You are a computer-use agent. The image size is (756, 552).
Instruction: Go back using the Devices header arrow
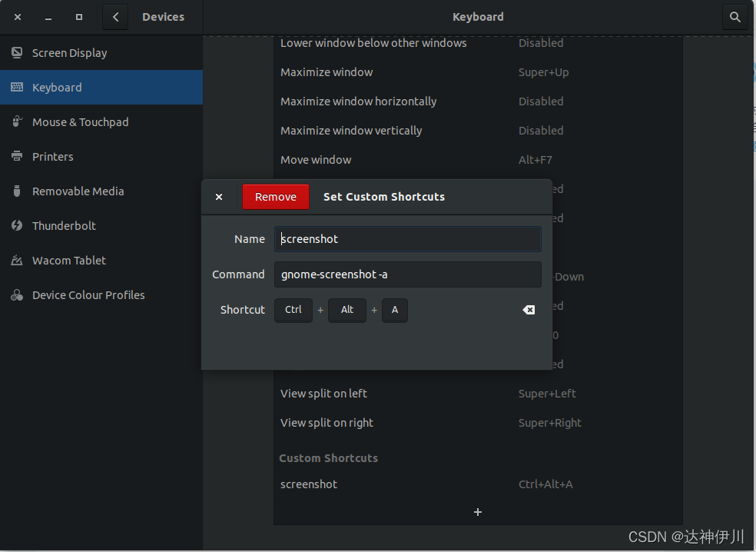[115, 17]
